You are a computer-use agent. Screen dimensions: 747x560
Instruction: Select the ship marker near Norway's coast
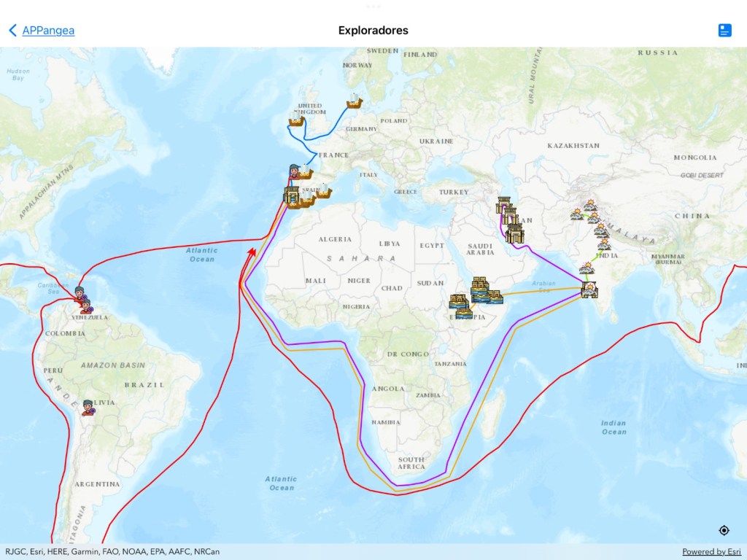(355, 100)
